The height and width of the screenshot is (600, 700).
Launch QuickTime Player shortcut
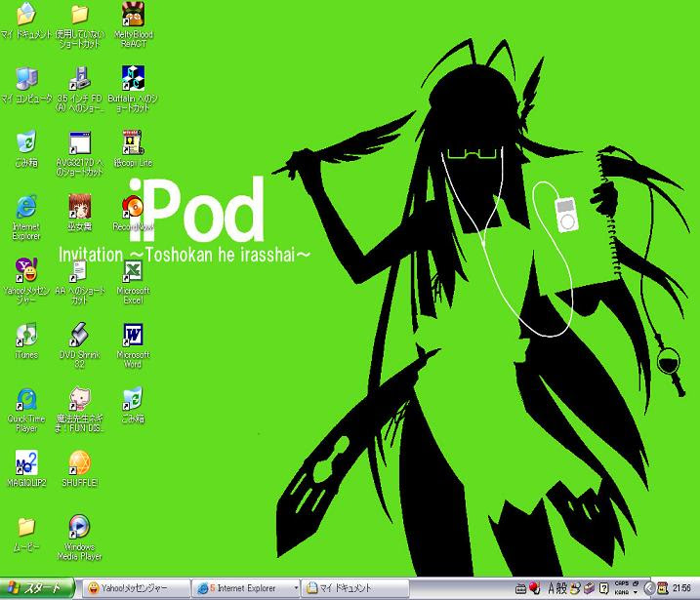tap(26, 399)
